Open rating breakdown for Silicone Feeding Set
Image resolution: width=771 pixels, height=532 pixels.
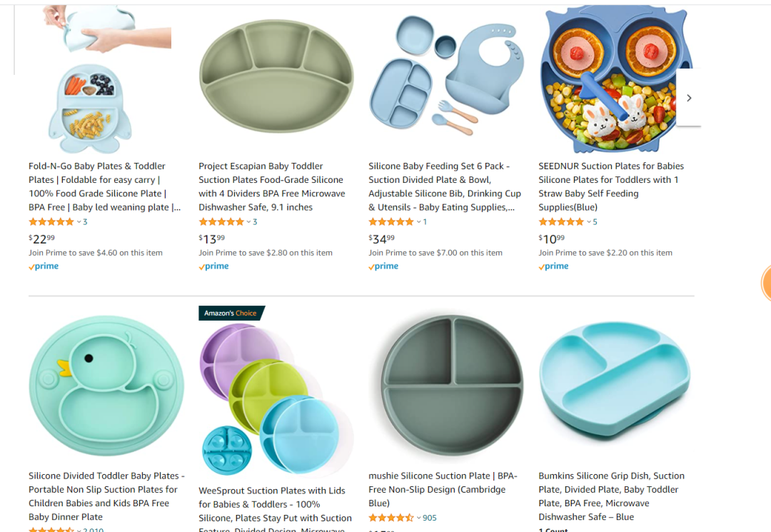click(x=419, y=222)
